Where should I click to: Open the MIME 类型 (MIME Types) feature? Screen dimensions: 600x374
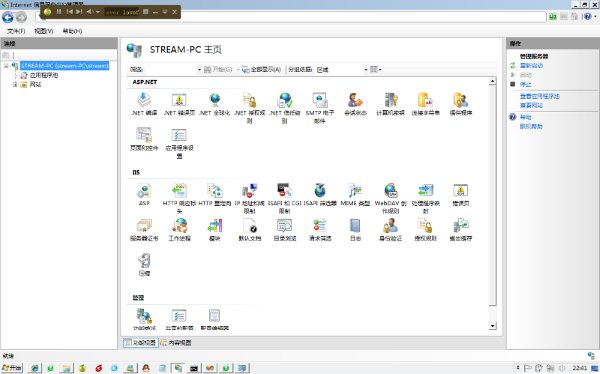click(355, 194)
